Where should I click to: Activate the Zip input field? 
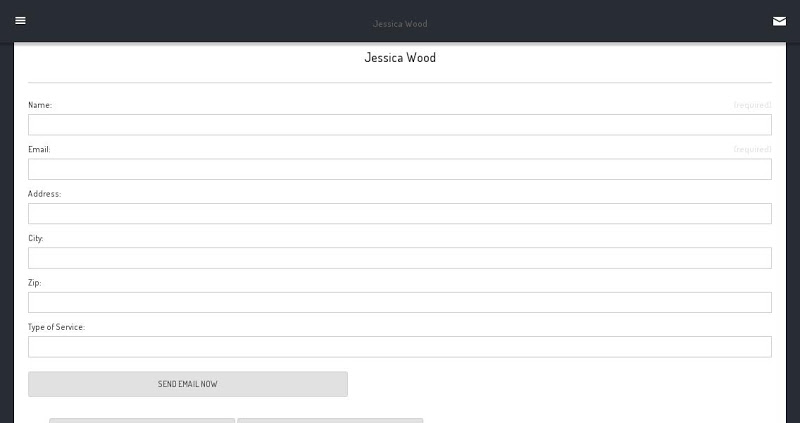click(x=399, y=302)
